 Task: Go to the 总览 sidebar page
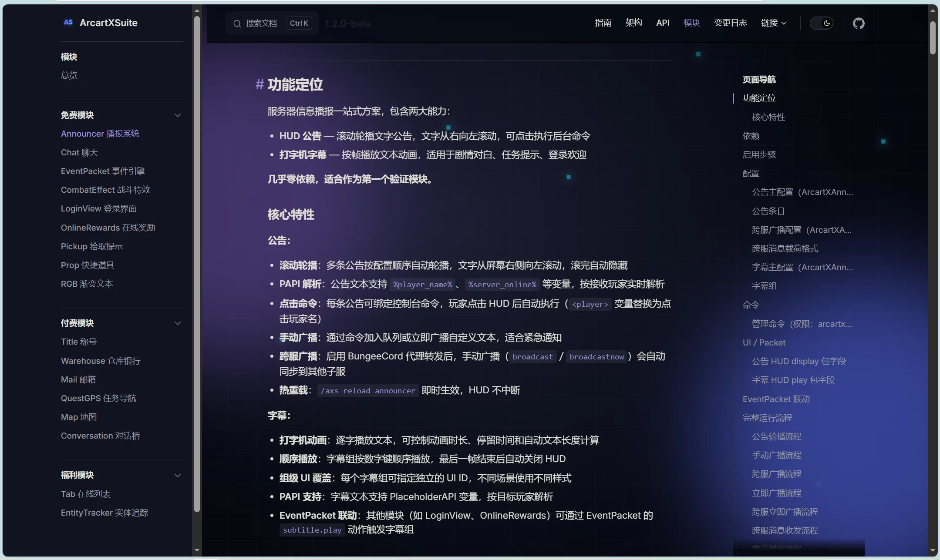coord(69,75)
